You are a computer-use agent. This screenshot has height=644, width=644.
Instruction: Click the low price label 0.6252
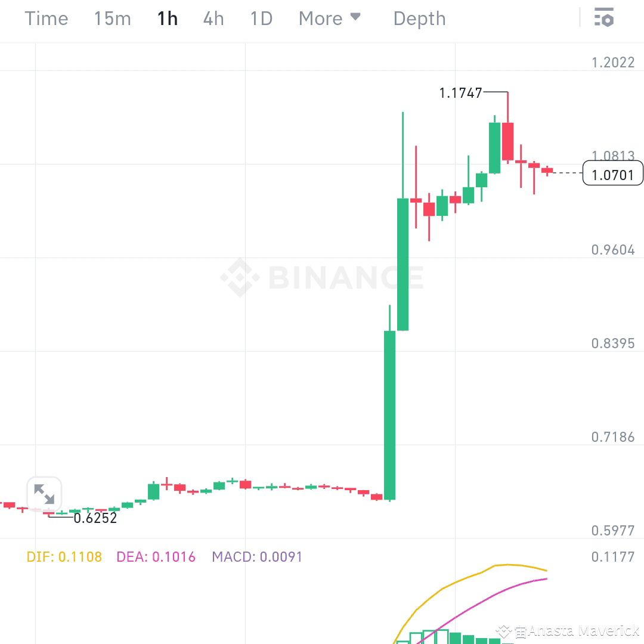point(95,518)
